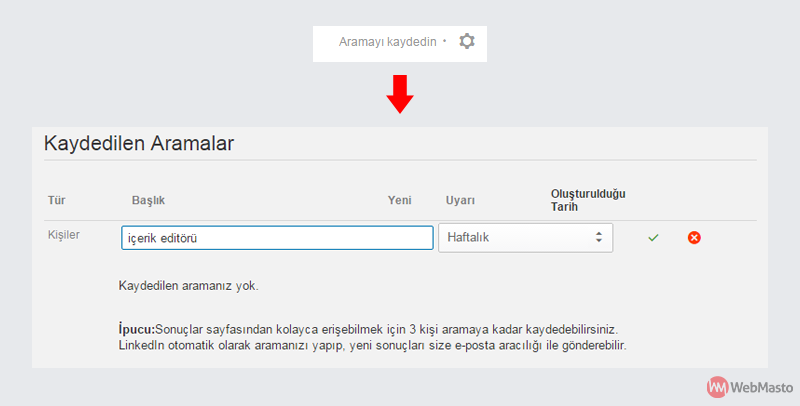800x406 pixels.
Task: Click the 'Kaydedilen Aramalar' heading
Action: [x=139, y=143]
